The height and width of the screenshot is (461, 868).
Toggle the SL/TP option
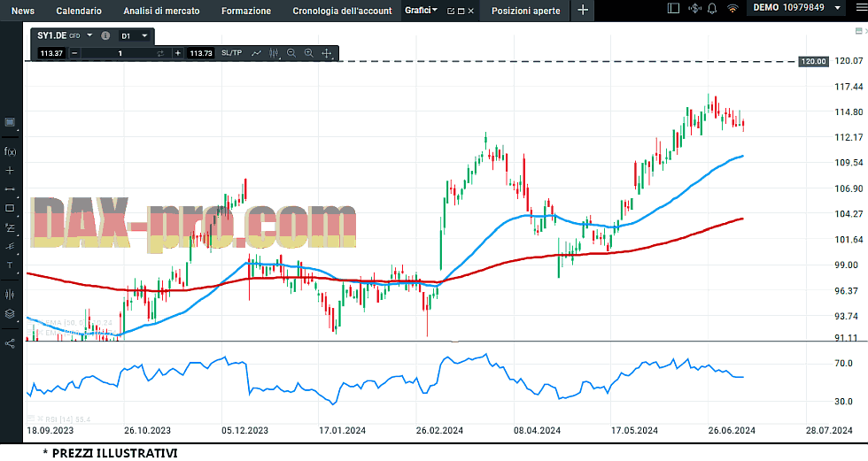coord(231,53)
